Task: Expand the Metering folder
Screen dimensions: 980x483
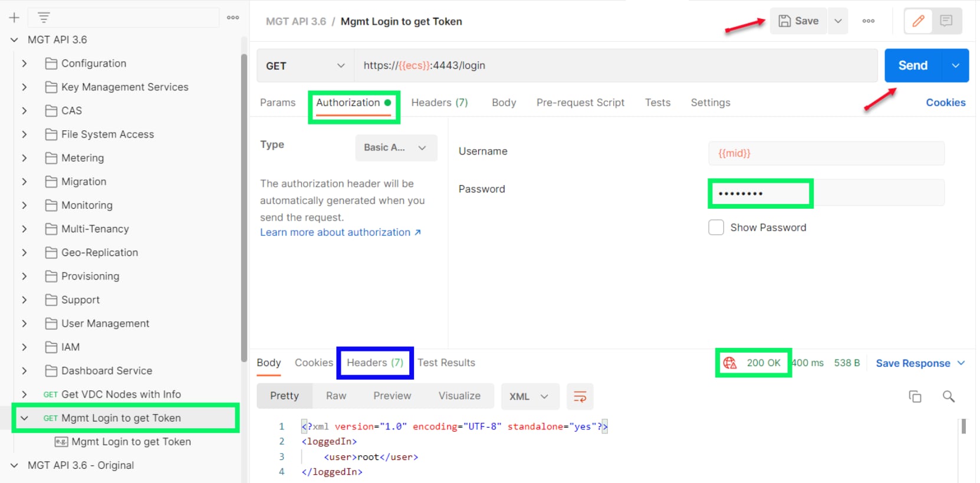Action: tap(24, 158)
